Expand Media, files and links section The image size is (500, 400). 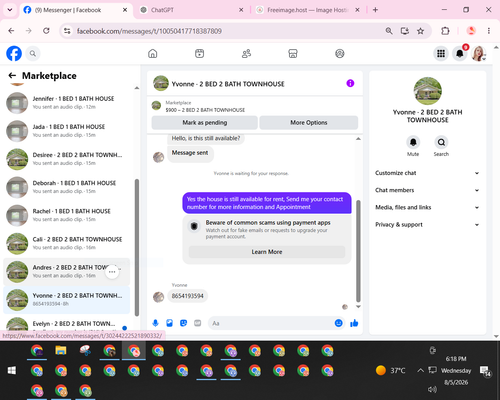click(427, 207)
